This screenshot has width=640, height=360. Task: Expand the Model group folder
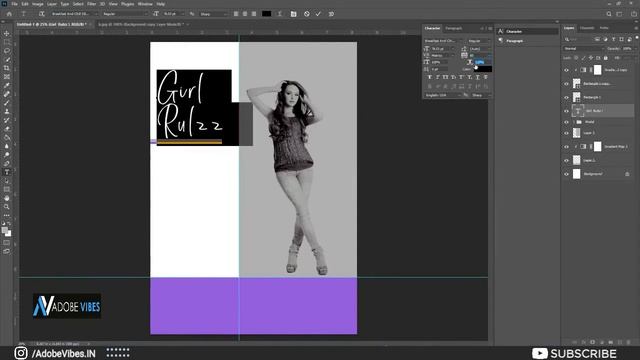tap(574, 122)
